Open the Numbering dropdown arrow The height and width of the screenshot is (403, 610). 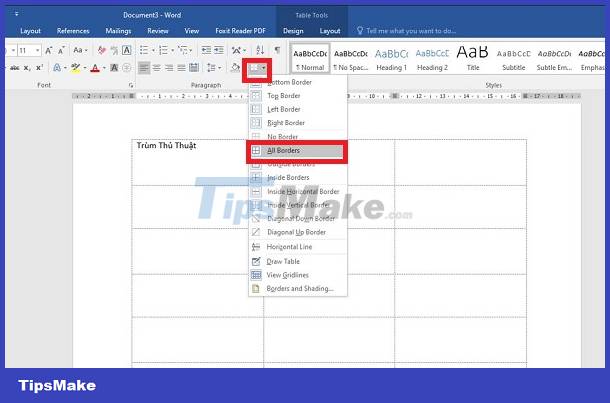tap(172, 51)
